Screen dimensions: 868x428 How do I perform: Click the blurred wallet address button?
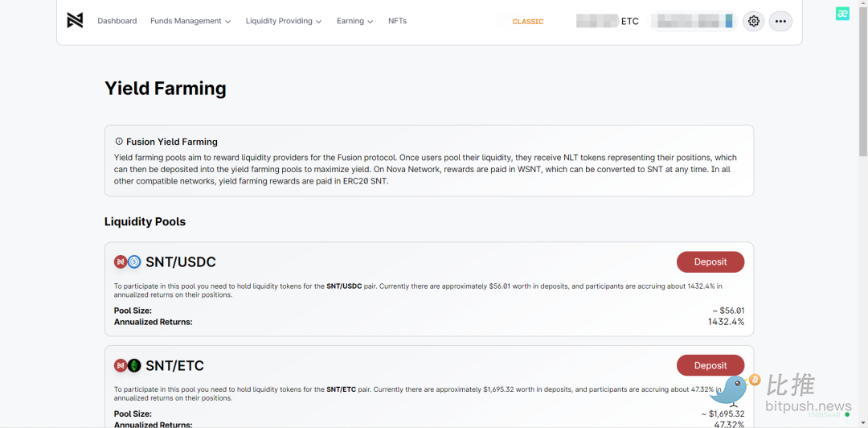(x=694, y=21)
